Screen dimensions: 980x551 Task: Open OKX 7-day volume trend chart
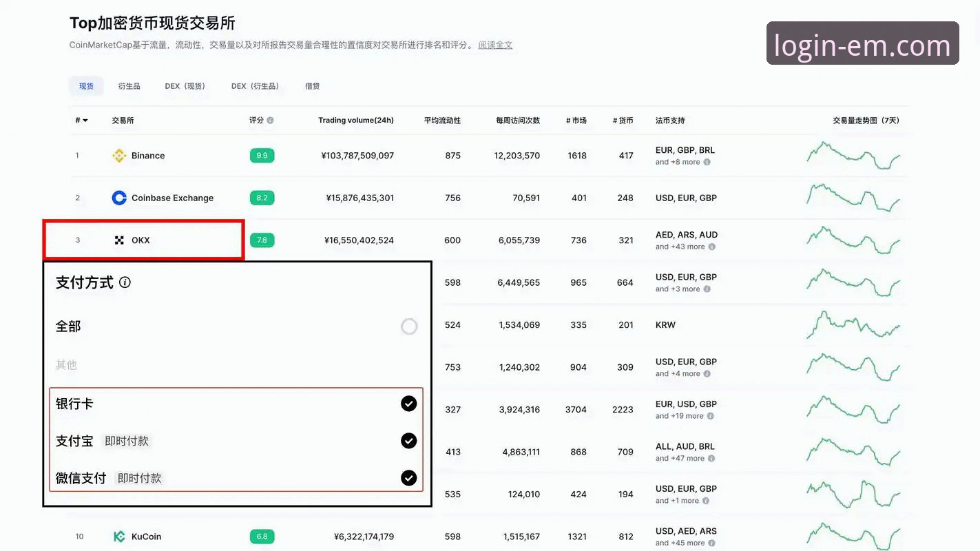click(x=853, y=240)
